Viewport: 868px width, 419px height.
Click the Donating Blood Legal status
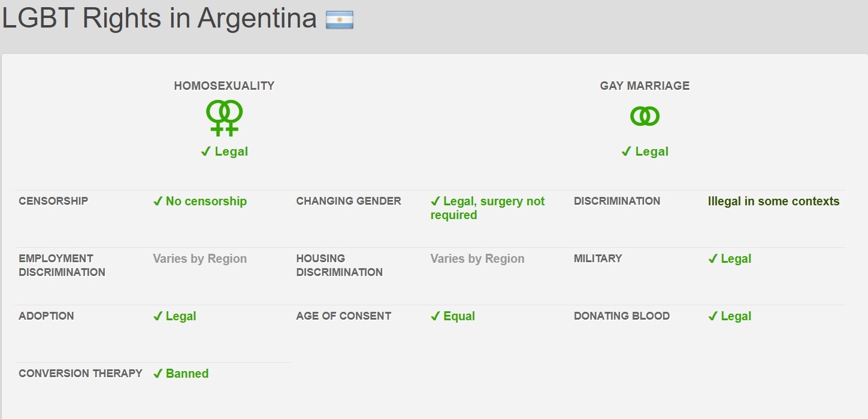[x=730, y=316]
